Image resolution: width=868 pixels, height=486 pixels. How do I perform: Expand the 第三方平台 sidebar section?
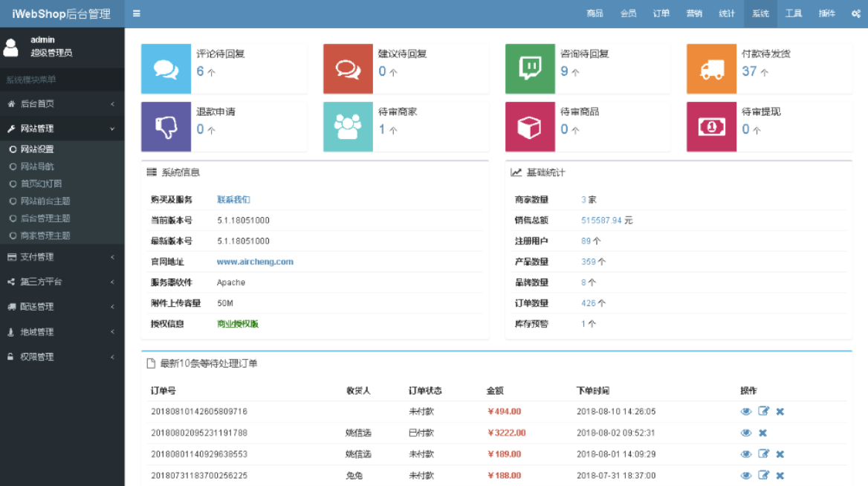tap(62, 282)
